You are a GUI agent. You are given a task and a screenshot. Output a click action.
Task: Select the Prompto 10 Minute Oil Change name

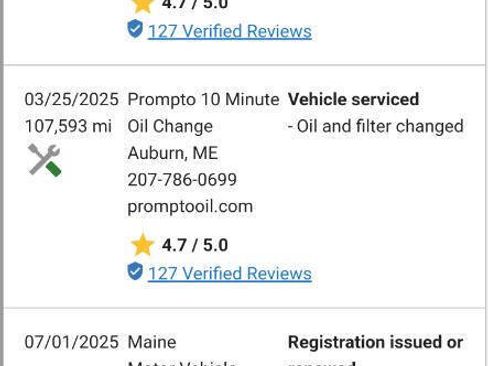point(203,113)
